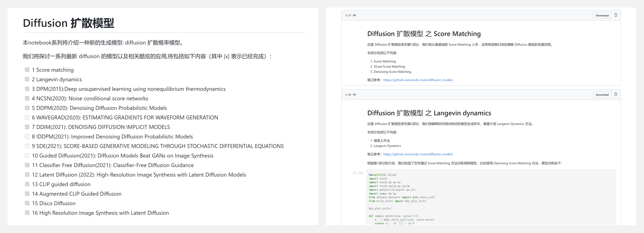Viewport: 644px width, 233px height.
Task: Click text '7 DDIM(2021): DENOISING DIFFUSION IMPLICIT MODELS'
Action: pos(101,127)
